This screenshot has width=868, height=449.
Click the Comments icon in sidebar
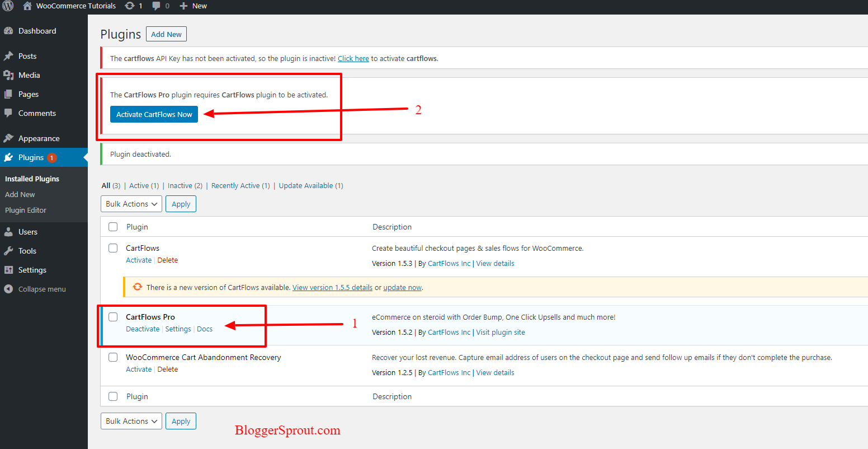click(x=8, y=113)
